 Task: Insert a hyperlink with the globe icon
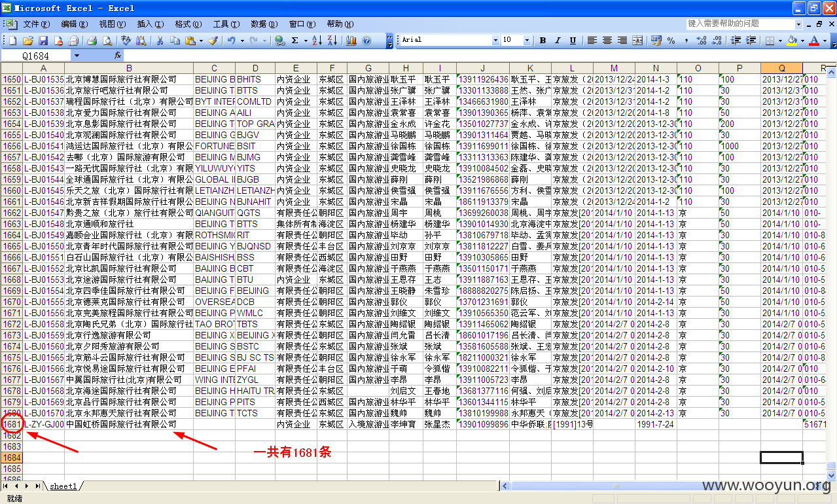[x=280, y=41]
